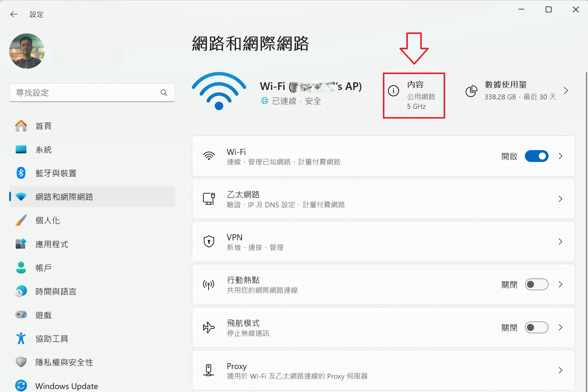The image size is (588, 392).
Task: Expand the VPN row chevron
Action: (560, 242)
